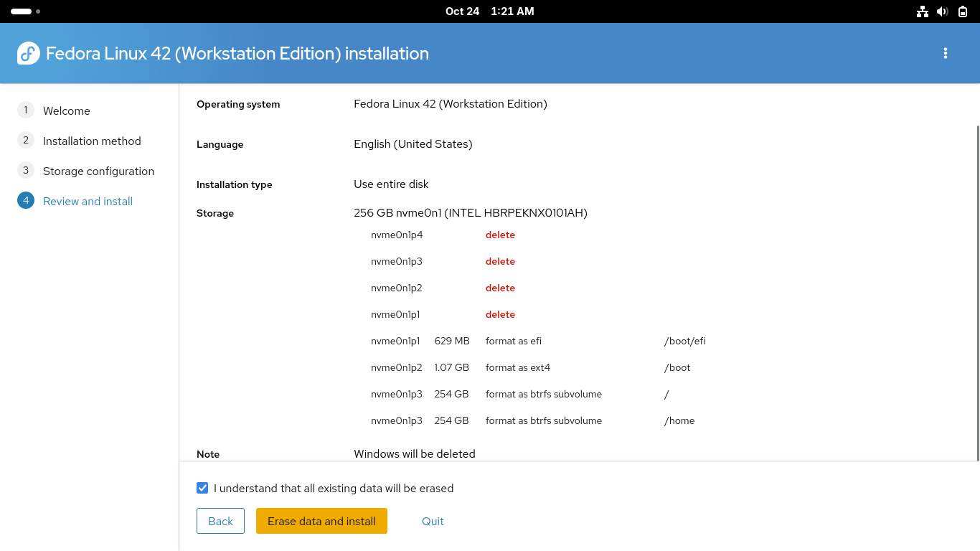The image size is (980, 551).
Task: Click step 4 number circle
Action: [x=26, y=200]
